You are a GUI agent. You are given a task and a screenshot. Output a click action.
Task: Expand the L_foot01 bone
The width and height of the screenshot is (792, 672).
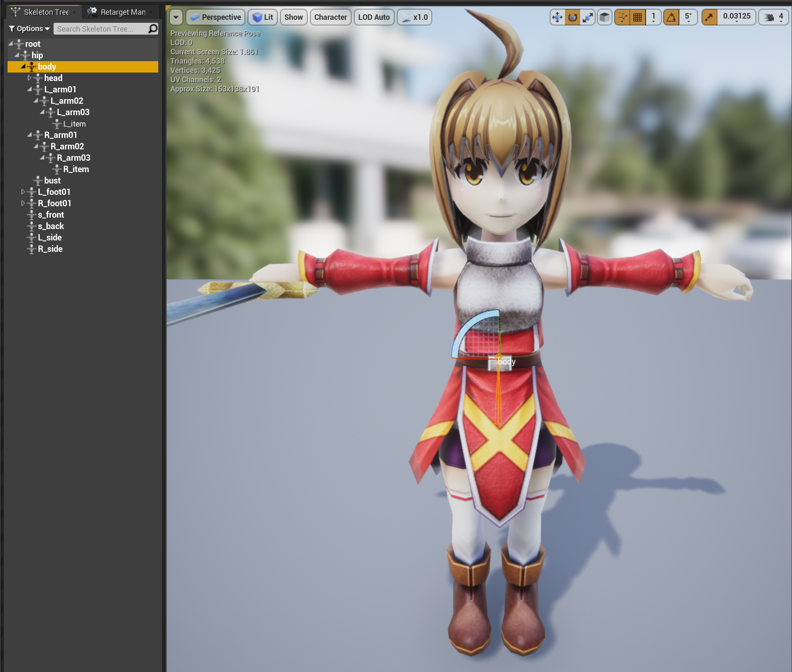pyautogui.click(x=23, y=192)
